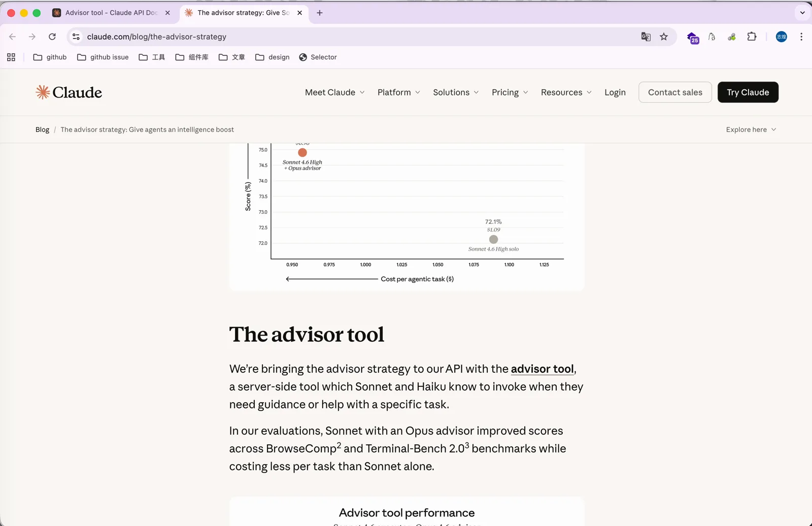
Task: Click the "Cost per agentic task ($)" axis label
Action: [417, 279]
